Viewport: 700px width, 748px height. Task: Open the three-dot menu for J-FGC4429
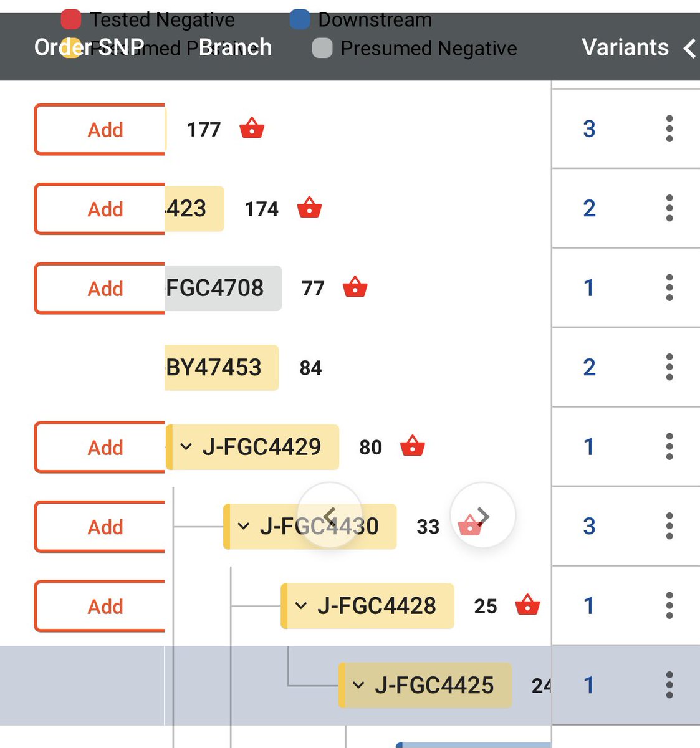coord(669,446)
